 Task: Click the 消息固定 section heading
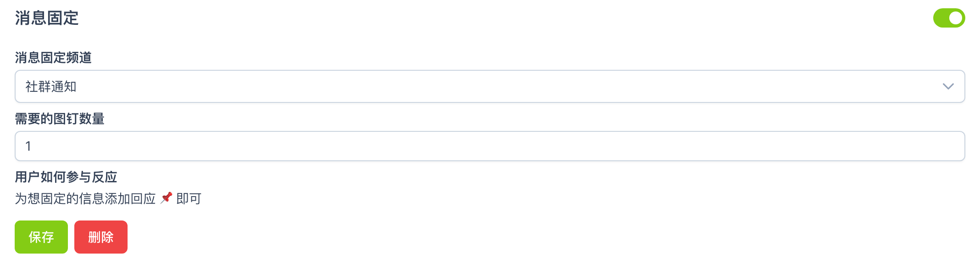click(47, 18)
